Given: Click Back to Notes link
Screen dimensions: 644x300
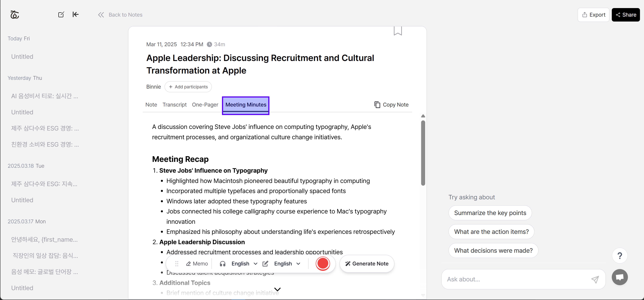Looking at the screenshot, I should (x=120, y=15).
